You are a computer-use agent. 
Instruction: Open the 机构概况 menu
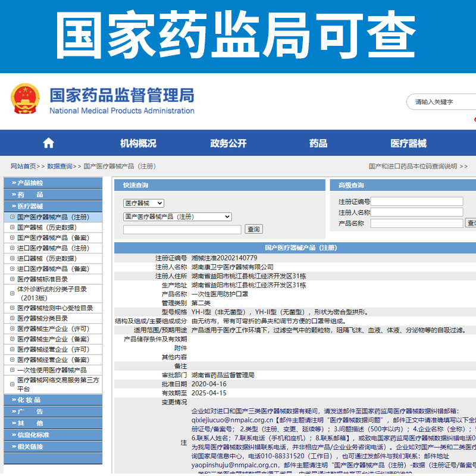point(138,143)
